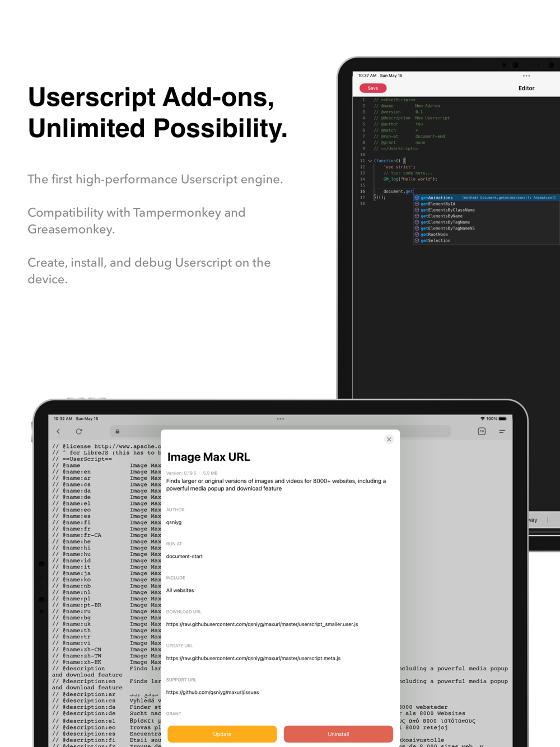Collapse the function block at line 11

coord(370,161)
